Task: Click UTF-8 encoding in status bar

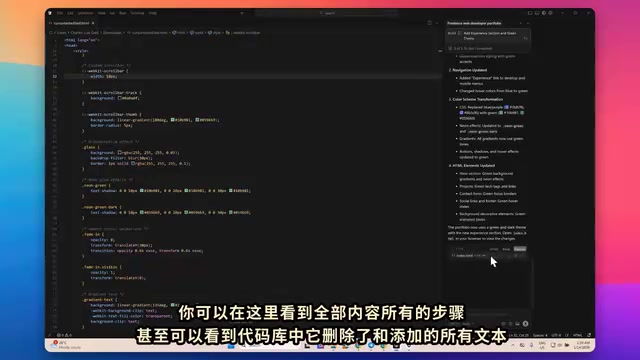Action: click(x=556, y=336)
